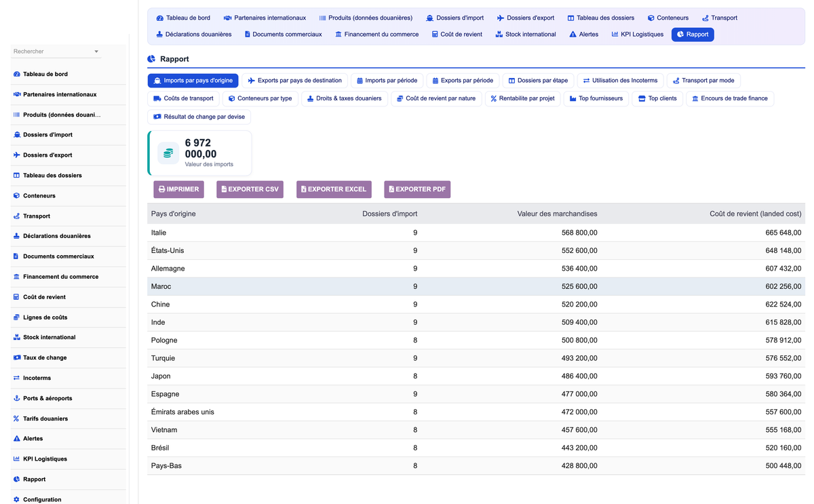Click the printer icon on the Imprimer button

[x=162, y=189]
